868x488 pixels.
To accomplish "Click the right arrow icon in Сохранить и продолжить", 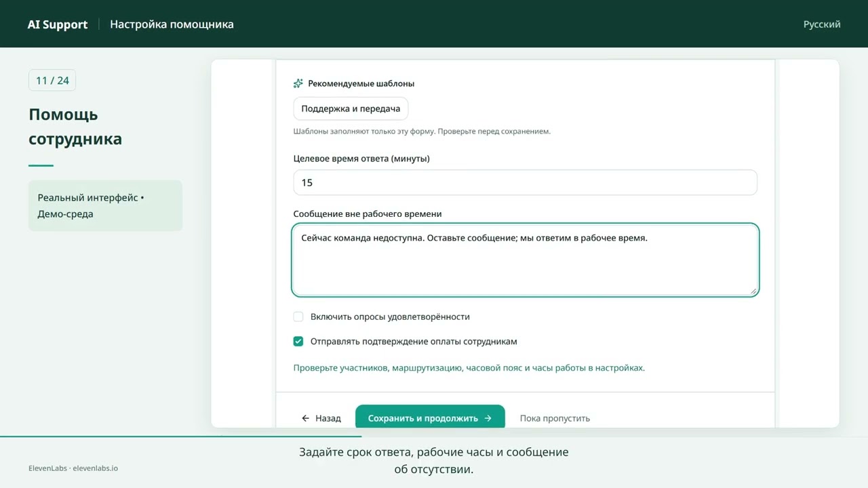I will (x=488, y=418).
